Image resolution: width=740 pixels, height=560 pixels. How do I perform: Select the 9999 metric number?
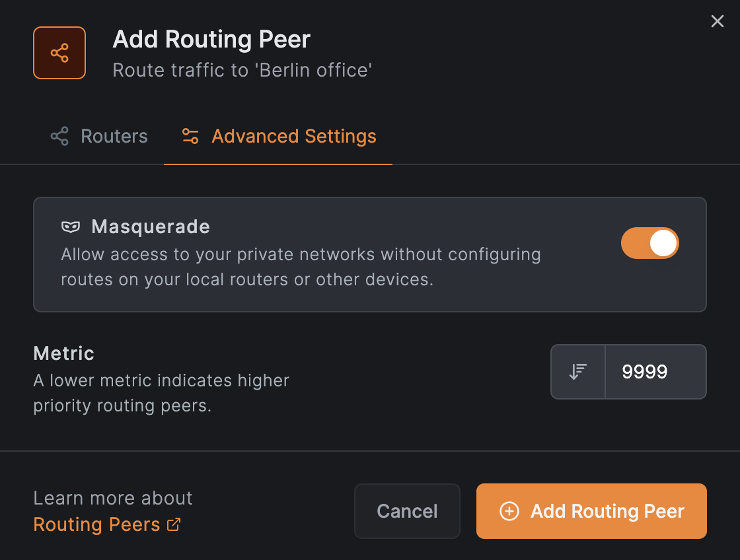[646, 371]
